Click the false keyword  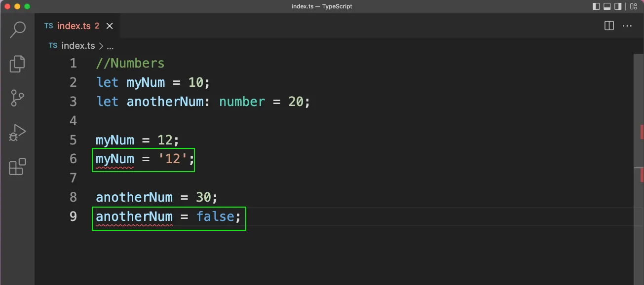pyautogui.click(x=215, y=216)
